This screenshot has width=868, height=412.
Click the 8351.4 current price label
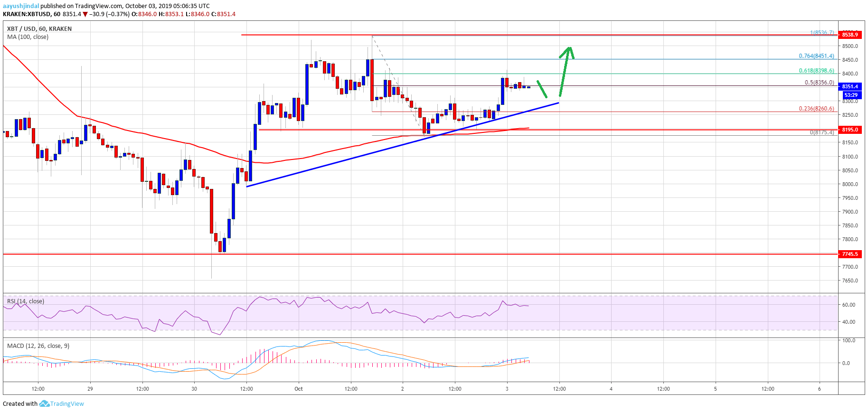click(x=850, y=86)
